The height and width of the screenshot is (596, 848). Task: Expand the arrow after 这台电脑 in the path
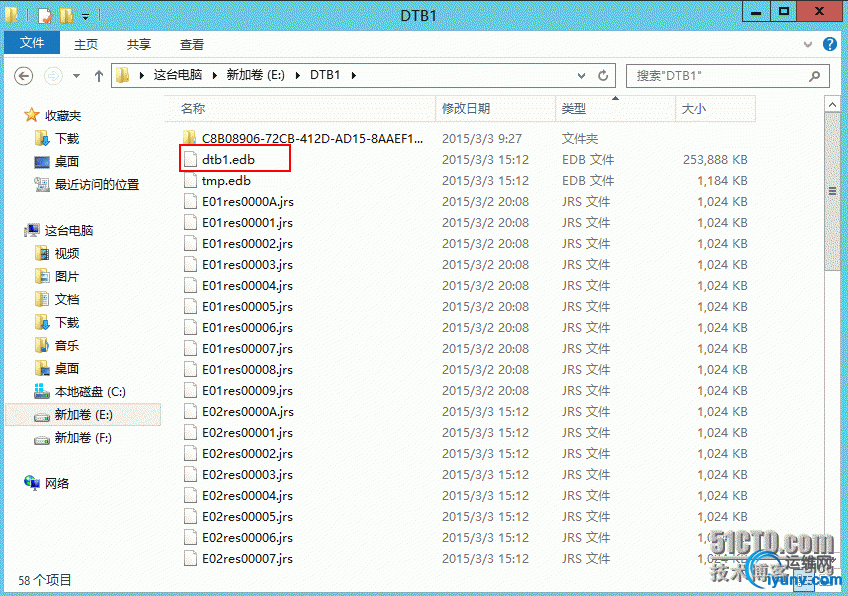pyautogui.click(x=215, y=76)
